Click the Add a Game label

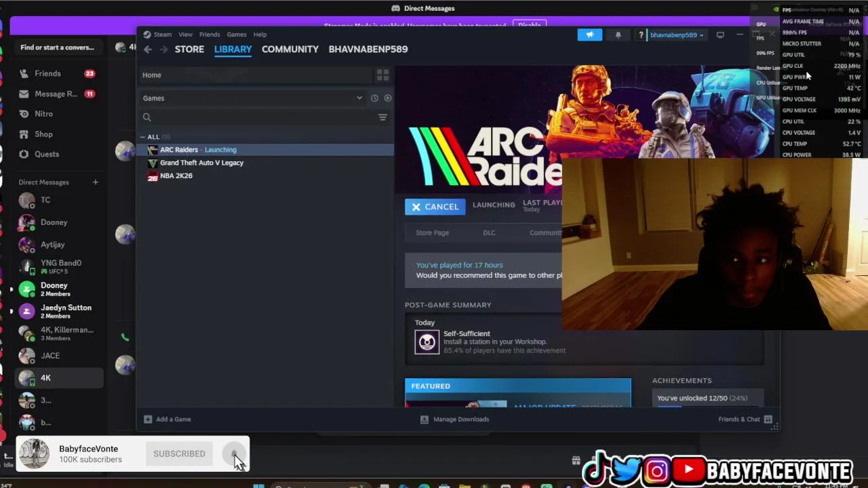click(x=174, y=419)
